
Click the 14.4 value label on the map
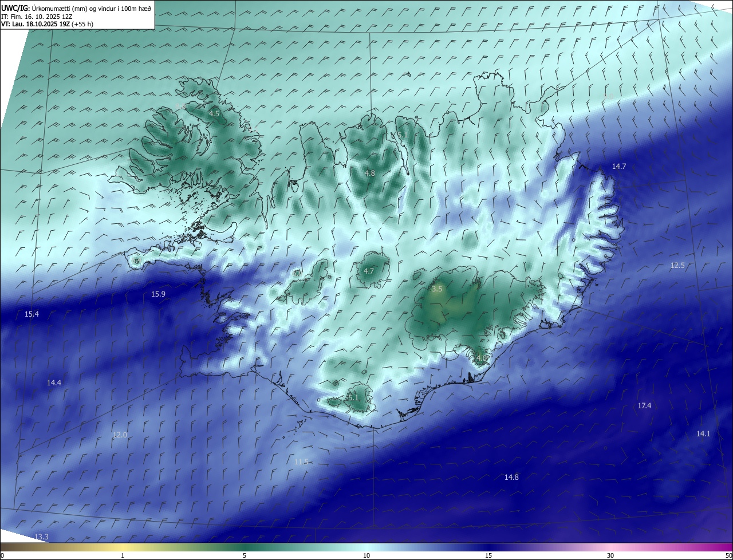coord(54,382)
